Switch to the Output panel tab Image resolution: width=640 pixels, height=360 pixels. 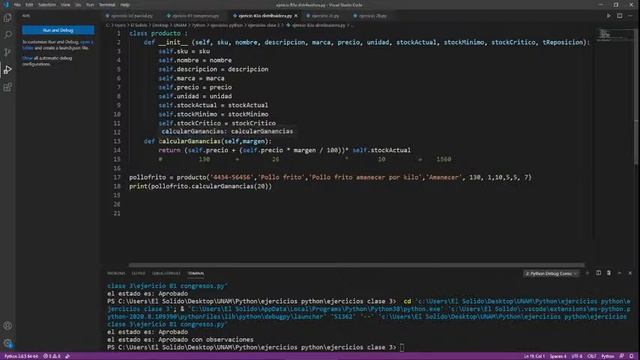tap(138, 273)
